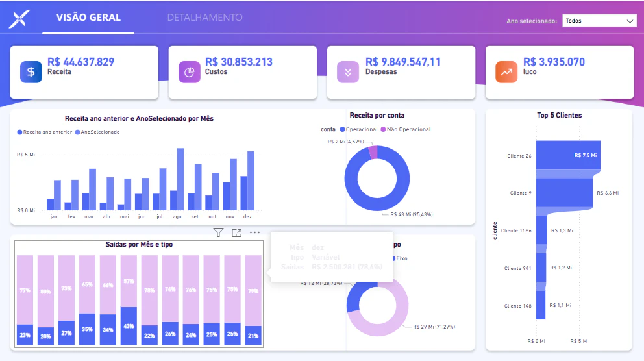Click the 43% segment in Saidas chart
Screen dimensions: 644x361
(129, 326)
